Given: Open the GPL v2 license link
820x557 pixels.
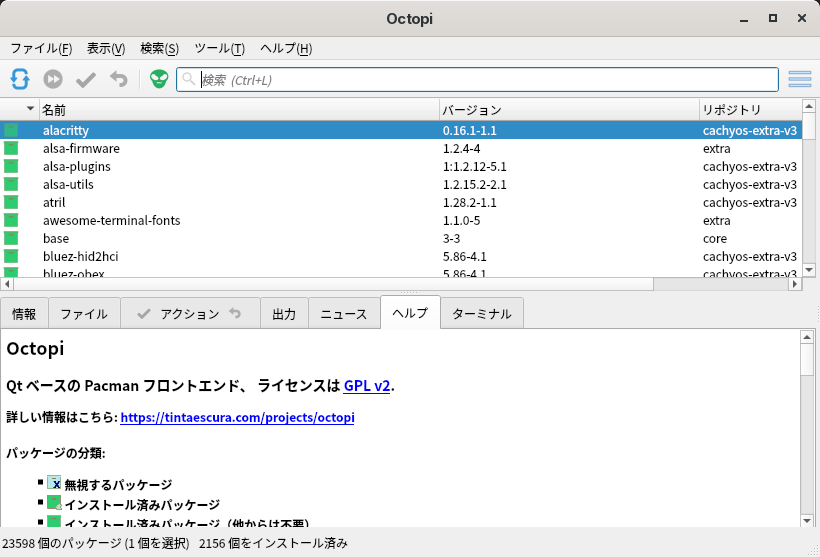Looking at the screenshot, I should (x=367, y=386).
